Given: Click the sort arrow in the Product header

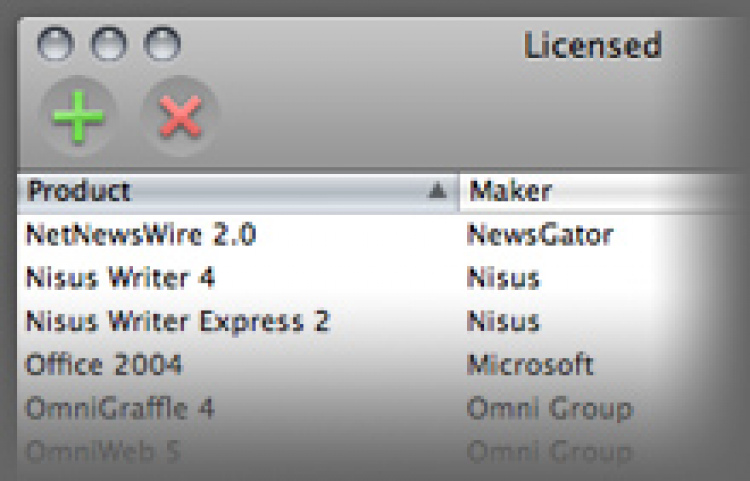Looking at the screenshot, I should coord(437,191).
